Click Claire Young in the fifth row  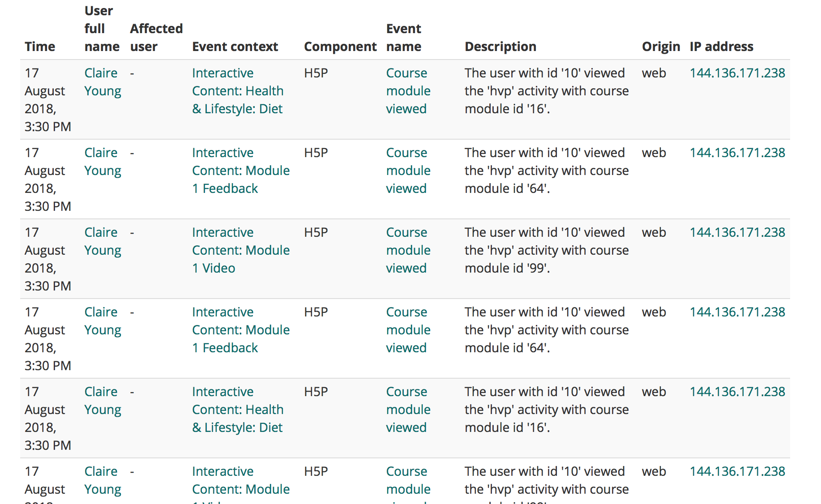click(102, 401)
